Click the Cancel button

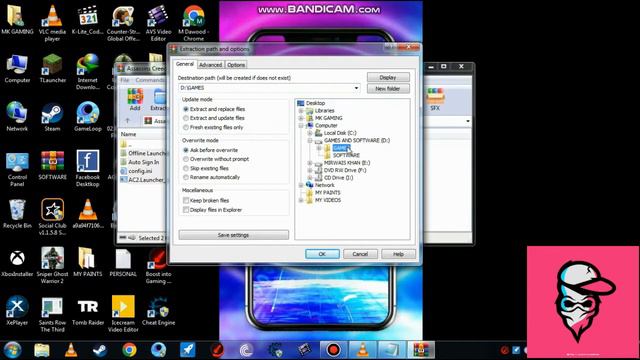[360, 254]
